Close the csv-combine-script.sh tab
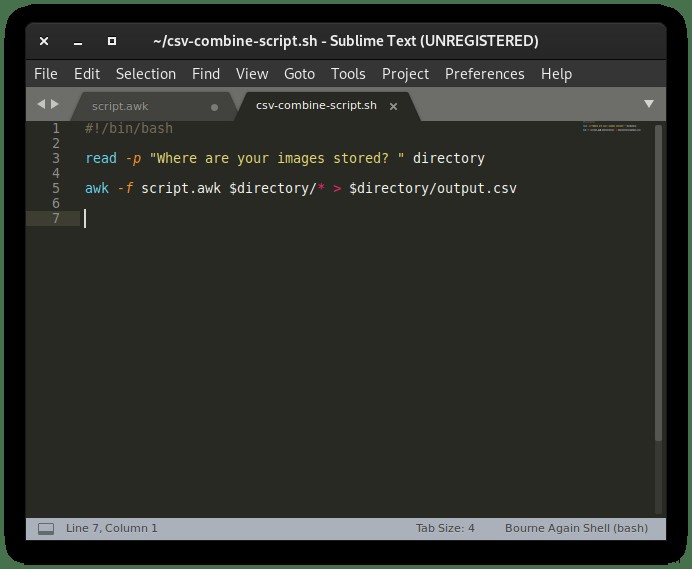Image resolution: width=692 pixels, height=569 pixels. pos(393,106)
